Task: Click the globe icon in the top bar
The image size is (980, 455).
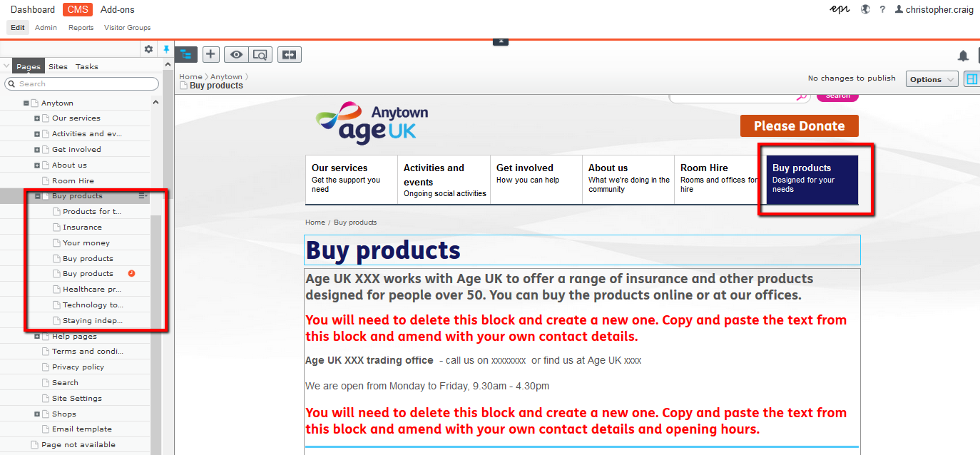Action: click(x=865, y=9)
